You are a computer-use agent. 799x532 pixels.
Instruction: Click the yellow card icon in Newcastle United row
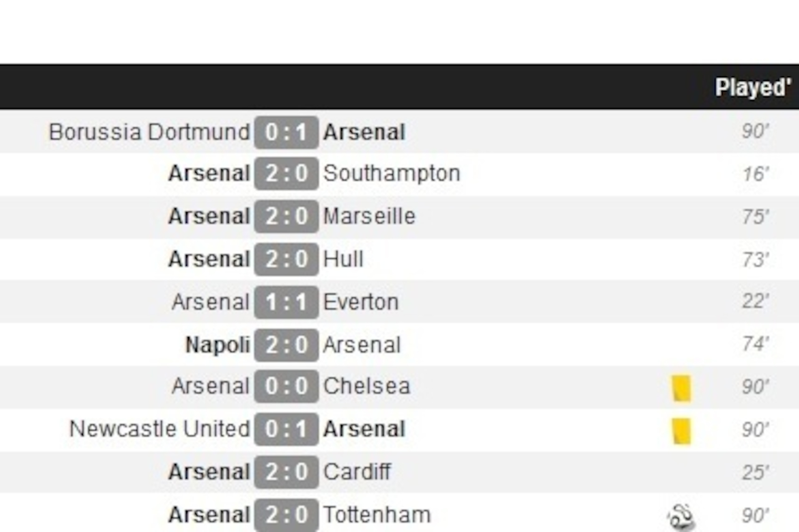coord(682,431)
